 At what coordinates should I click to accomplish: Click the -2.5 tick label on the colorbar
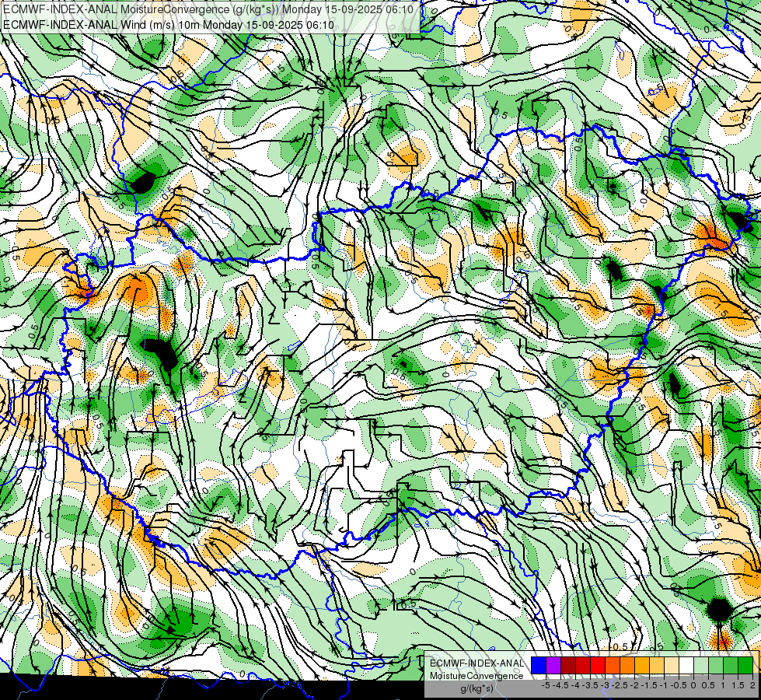click(620, 685)
